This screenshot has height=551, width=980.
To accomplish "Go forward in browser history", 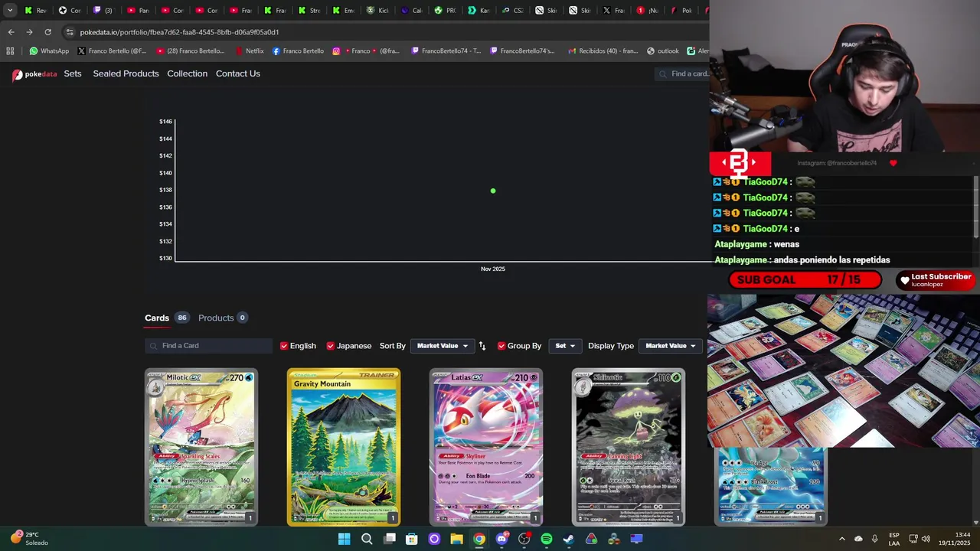I will pos(29,32).
